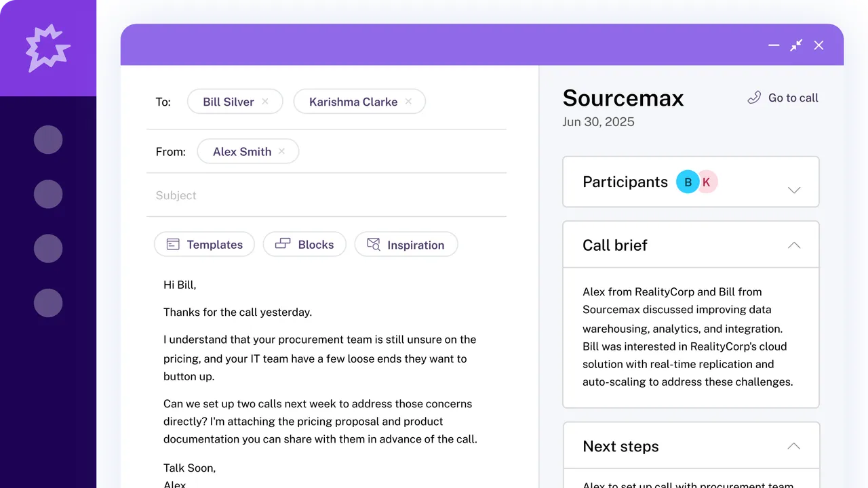Viewport: 868px width, 488px height.
Task: Remove Bill Silver from the To recipients
Action: [265, 102]
